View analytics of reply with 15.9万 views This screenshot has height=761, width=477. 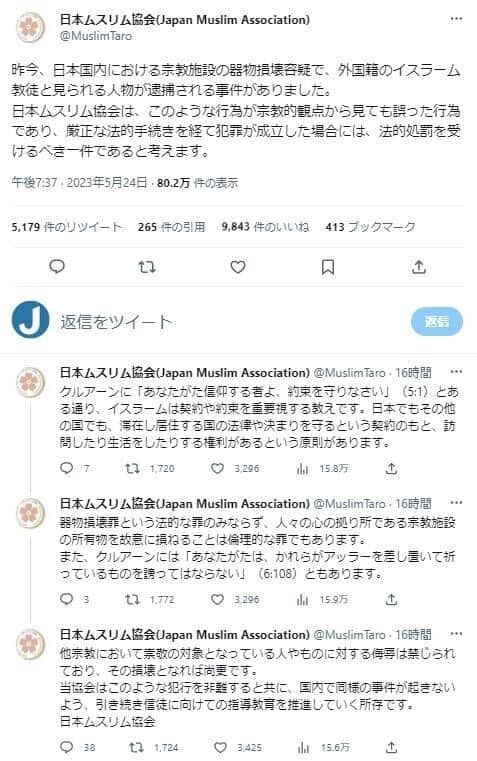pyautogui.click(x=303, y=599)
